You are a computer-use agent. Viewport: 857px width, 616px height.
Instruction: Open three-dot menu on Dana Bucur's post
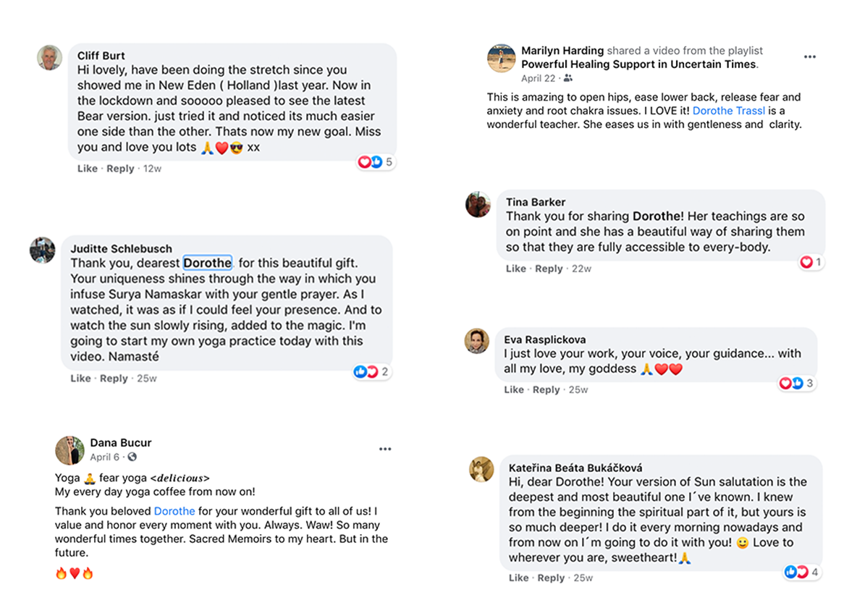coord(385,450)
